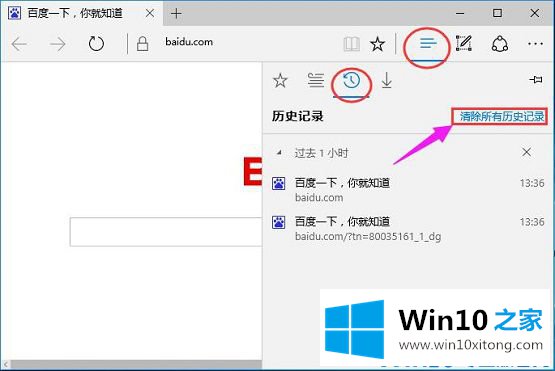555x371 pixels.
Task: Open the reading view book icon
Action: point(351,44)
